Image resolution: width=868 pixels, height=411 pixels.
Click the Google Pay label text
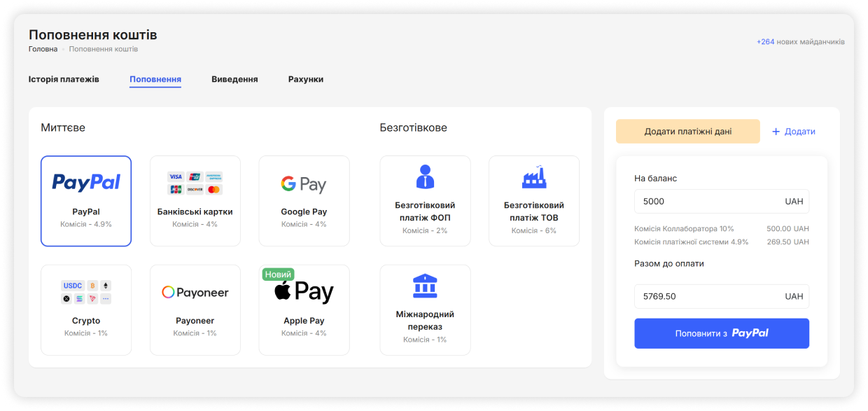tap(304, 211)
